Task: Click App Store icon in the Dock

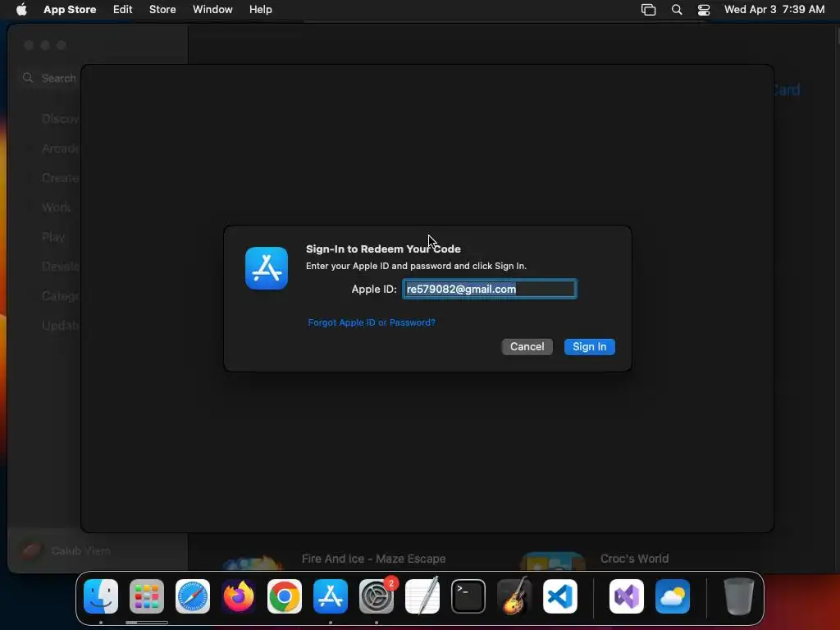Action: [x=331, y=596]
